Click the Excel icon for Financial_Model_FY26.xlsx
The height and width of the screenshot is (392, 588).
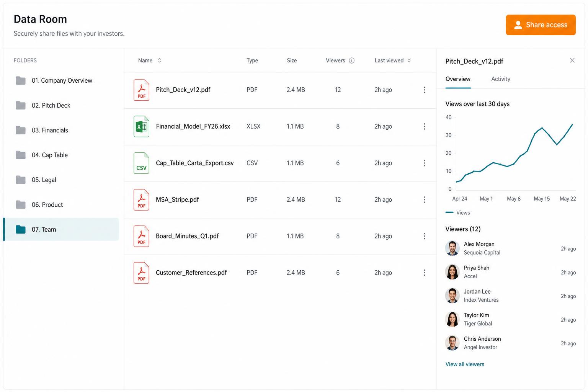[x=141, y=126]
